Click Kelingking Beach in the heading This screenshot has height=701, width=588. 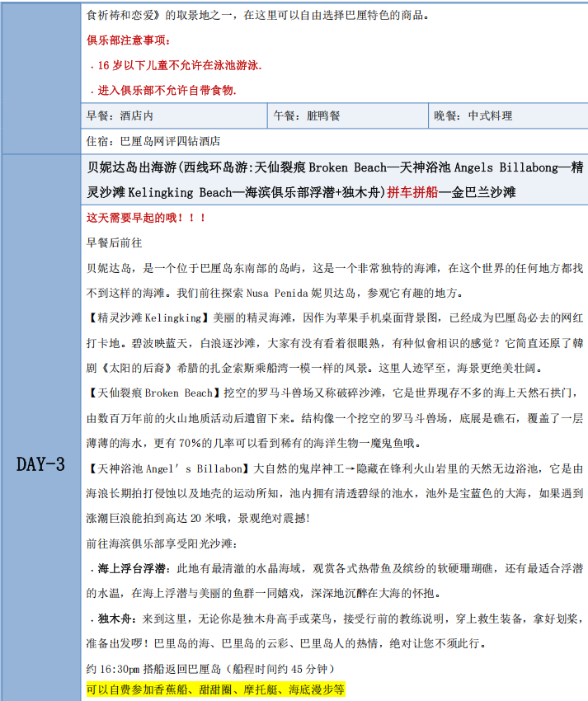(180, 192)
